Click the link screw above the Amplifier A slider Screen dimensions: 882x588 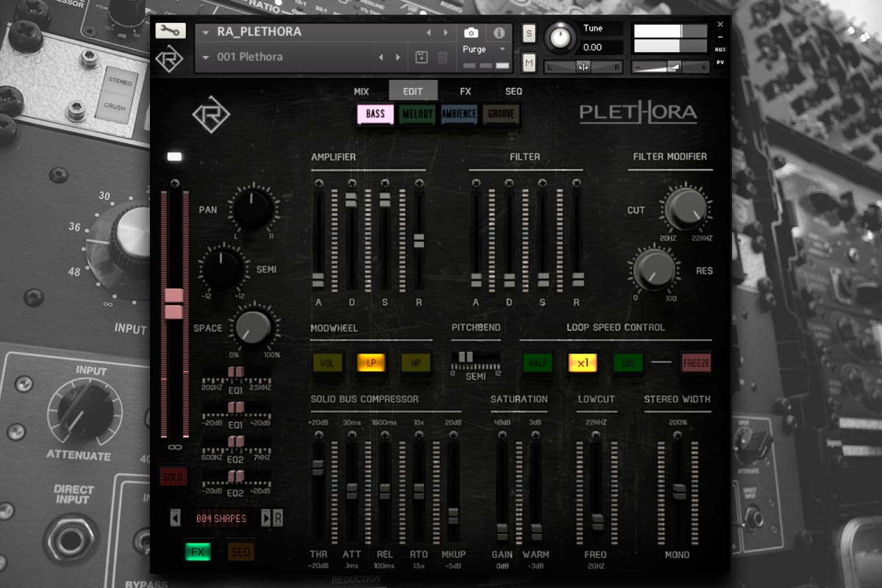(318, 182)
